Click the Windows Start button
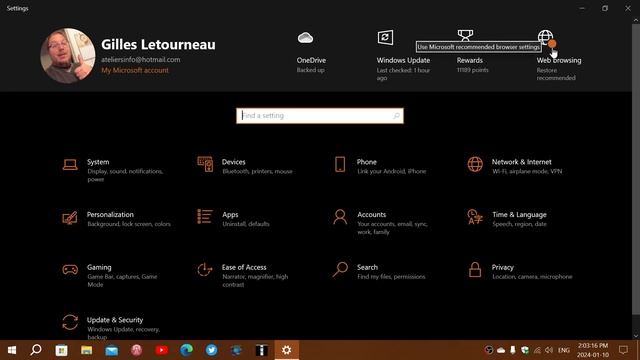The width and height of the screenshot is (640, 360). click(12, 350)
